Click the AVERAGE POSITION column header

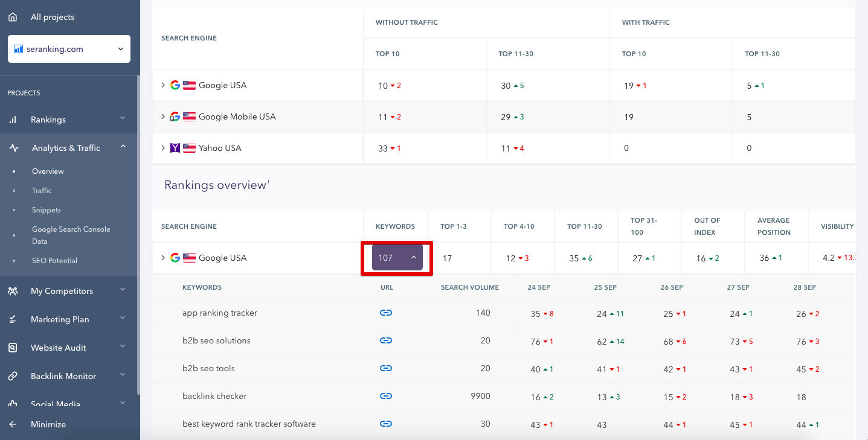tap(774, 226)
